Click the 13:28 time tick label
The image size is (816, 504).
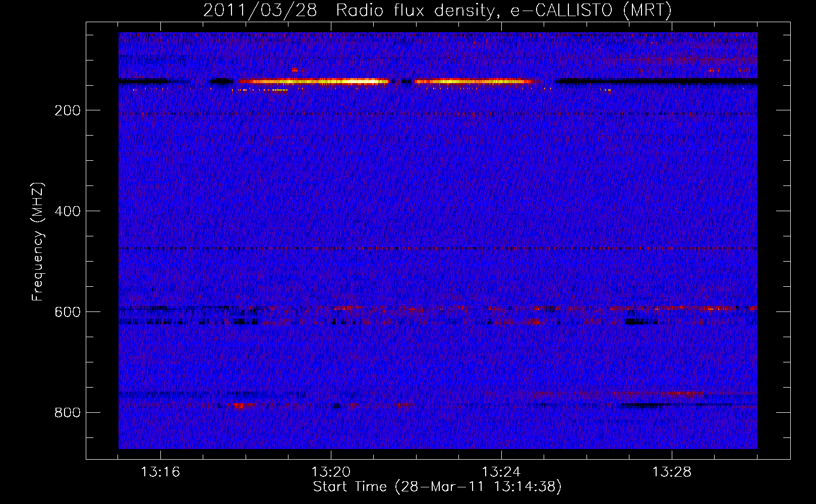tap(672, 472)
